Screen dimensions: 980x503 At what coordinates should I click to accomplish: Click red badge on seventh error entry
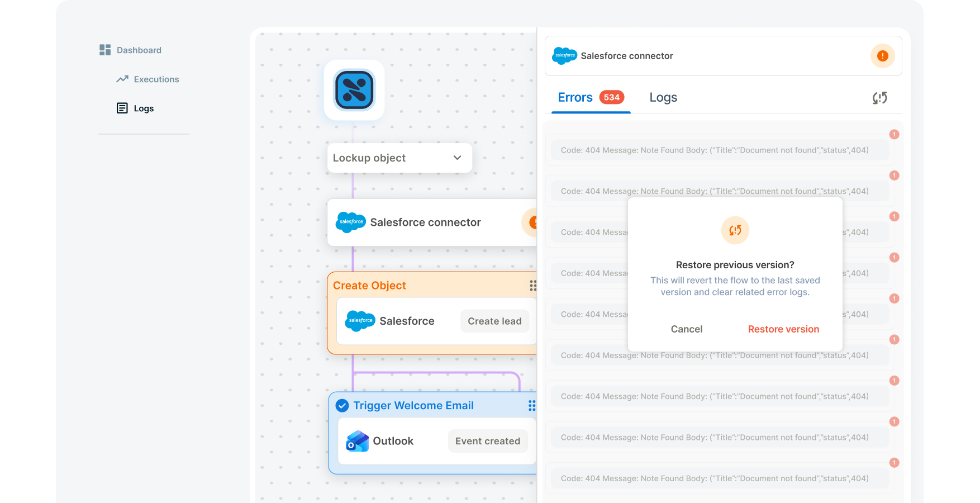894,381
